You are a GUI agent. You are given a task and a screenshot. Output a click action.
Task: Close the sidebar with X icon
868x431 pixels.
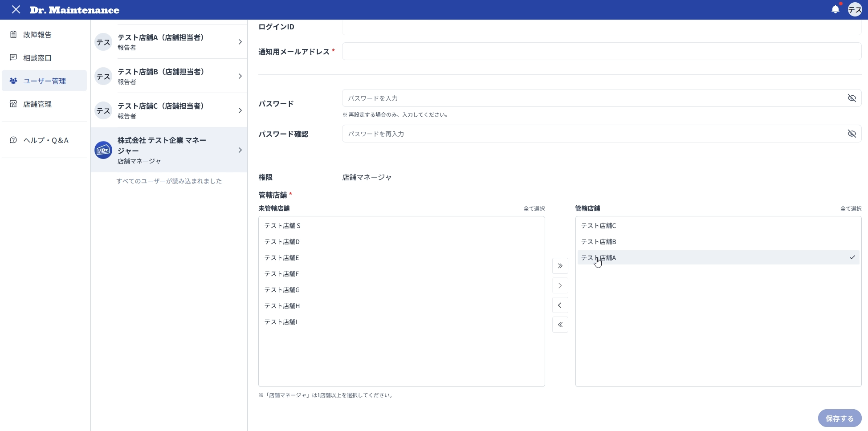[x=16, y=9]
